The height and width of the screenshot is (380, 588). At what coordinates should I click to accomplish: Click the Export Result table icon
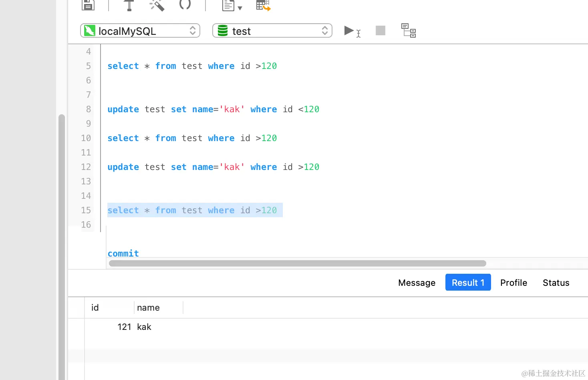[263, 5]
